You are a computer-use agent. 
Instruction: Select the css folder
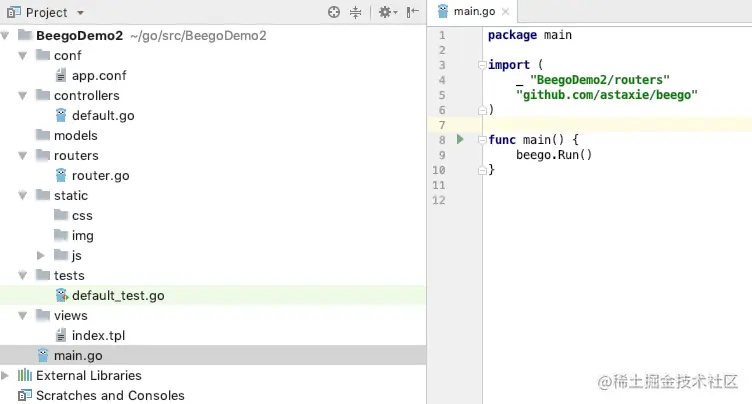pyautogui.click(x=82, y=216)
